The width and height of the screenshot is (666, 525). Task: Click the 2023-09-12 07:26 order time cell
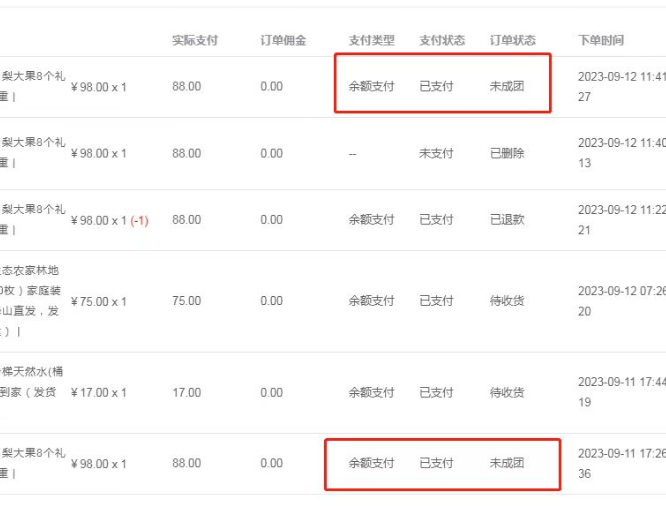click(x=622, y=301)
